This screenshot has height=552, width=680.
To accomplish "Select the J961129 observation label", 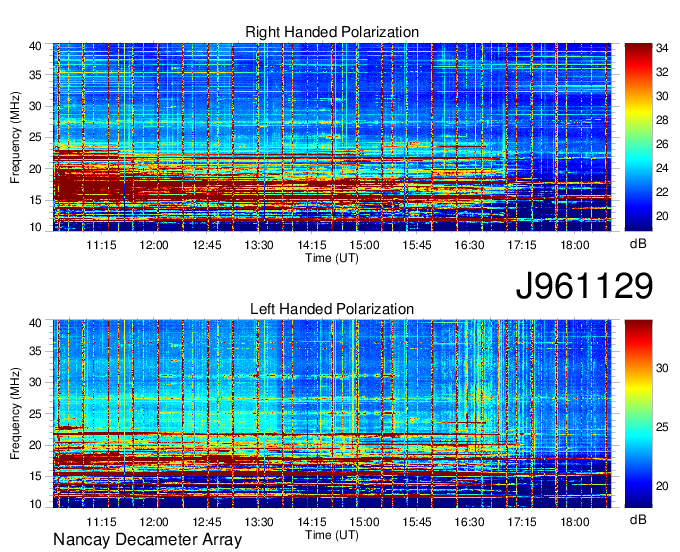I will pos(584,285).
